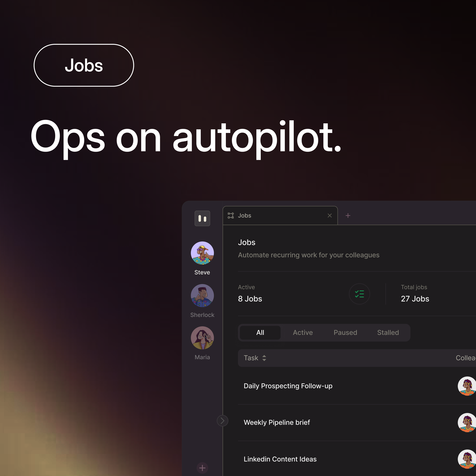Open a new tab with the plus icon
Screen dimensions: 476x476
(348, 215)
